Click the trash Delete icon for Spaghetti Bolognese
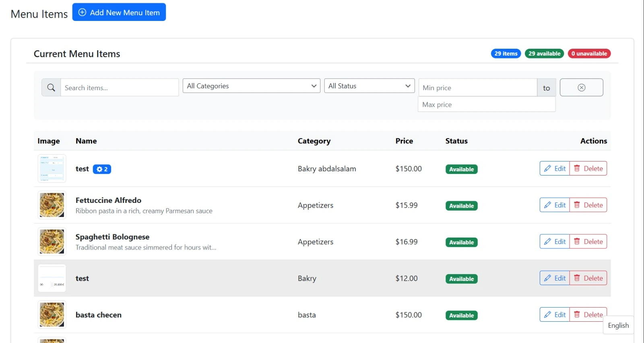The image size is (644, 343). click(x=577, y=242)
